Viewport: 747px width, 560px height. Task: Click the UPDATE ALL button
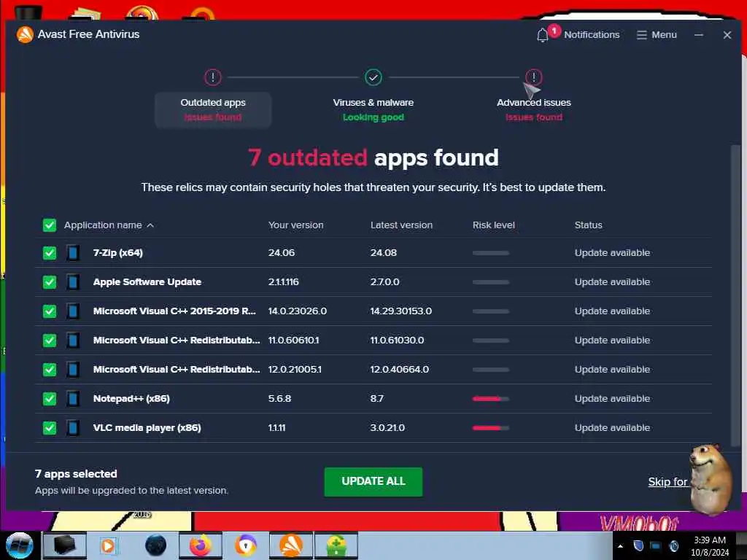point(373,481)
